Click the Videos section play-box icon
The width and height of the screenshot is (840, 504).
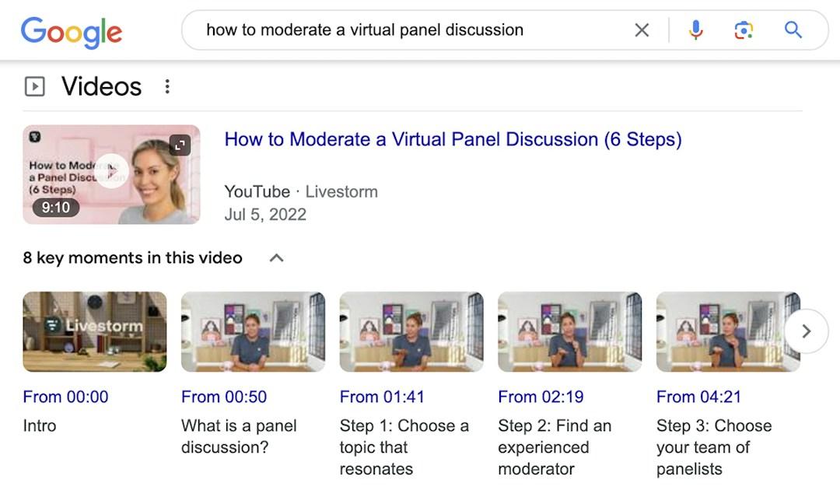35,86
